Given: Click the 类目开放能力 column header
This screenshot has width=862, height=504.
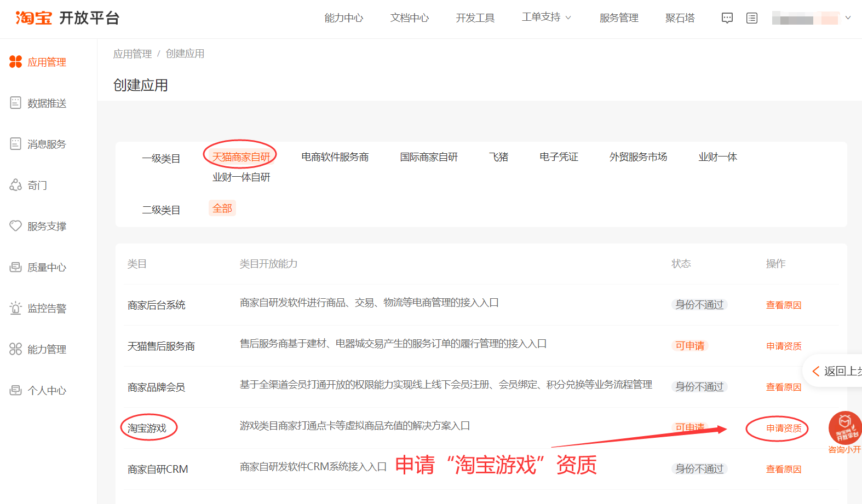Looking at the screenshot, I should point(268,264).
